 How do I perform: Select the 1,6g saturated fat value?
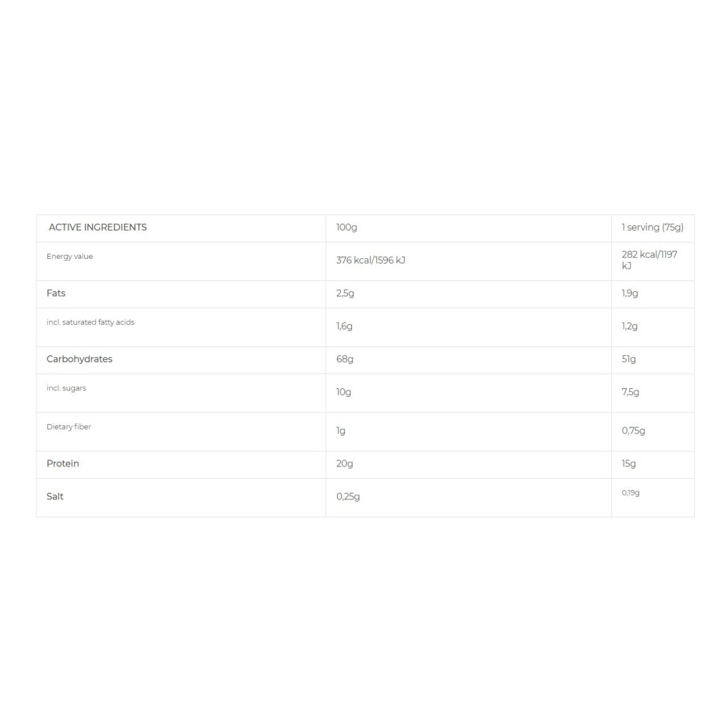click(x=344, y=327)
